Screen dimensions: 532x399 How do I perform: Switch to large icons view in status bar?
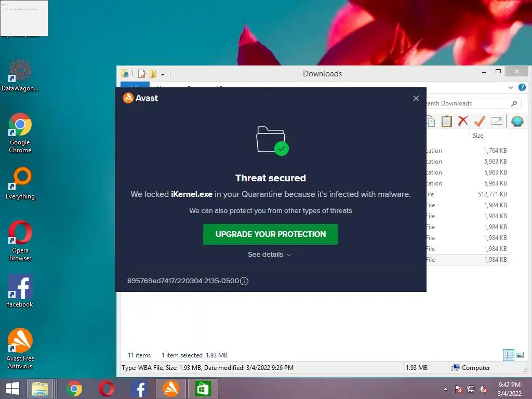[x=520, y=355]
